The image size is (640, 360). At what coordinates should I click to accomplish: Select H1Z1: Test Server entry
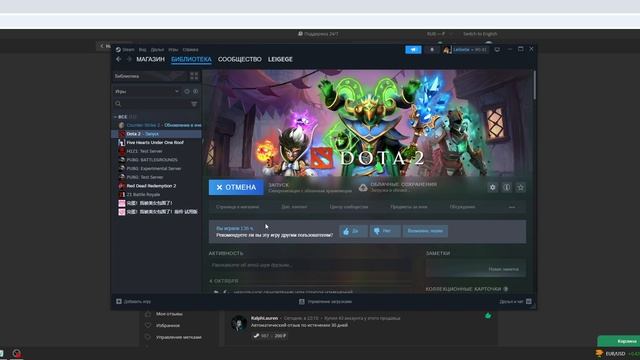pyautogui.click(x=156, y=151)
